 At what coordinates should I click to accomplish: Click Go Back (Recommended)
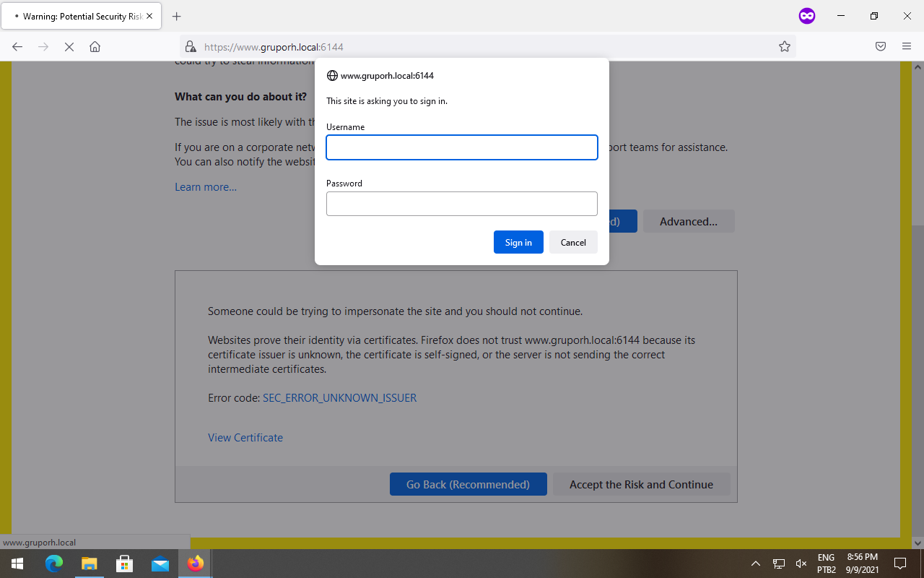click(x=468, y=484)
